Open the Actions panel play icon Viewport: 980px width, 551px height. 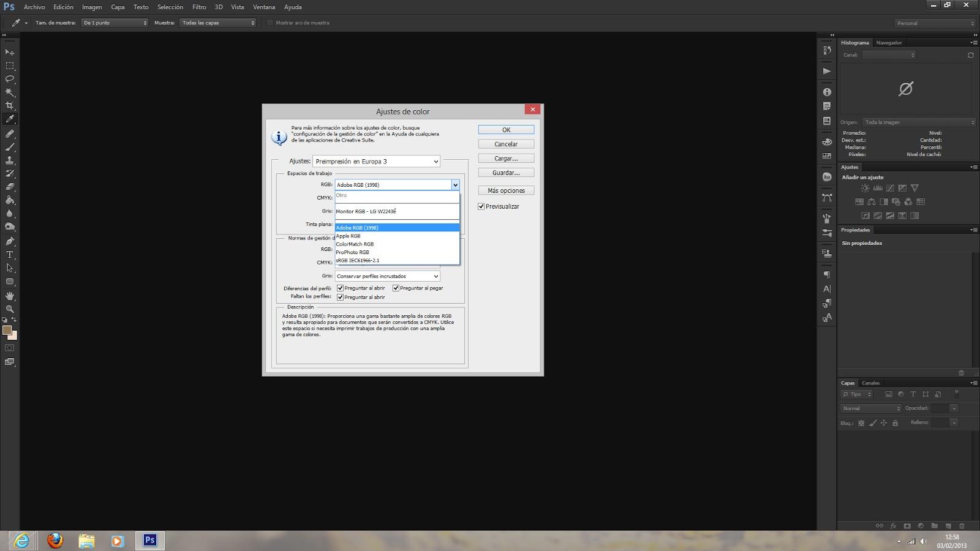(x=827, y=71)
